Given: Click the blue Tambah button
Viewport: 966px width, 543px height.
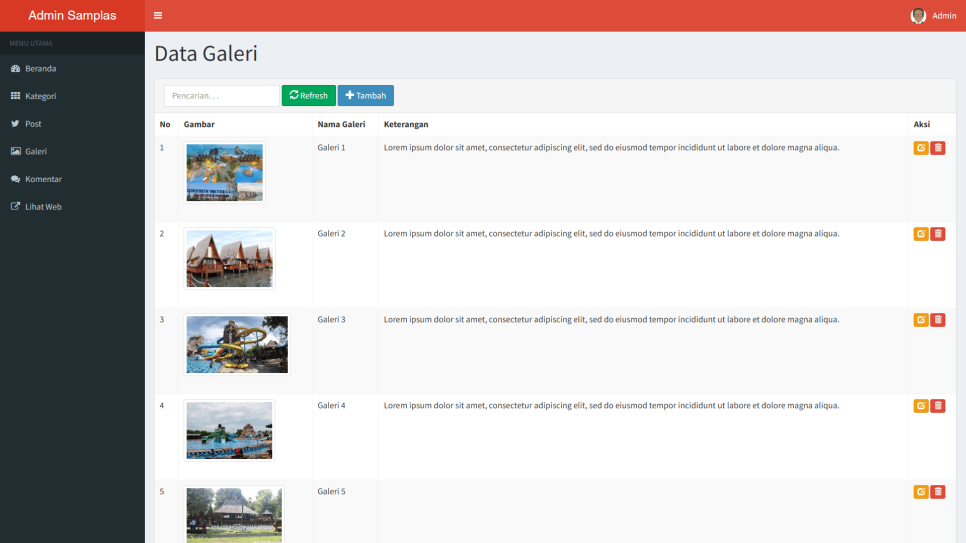Looking at the screenshot, I should 365,95.
